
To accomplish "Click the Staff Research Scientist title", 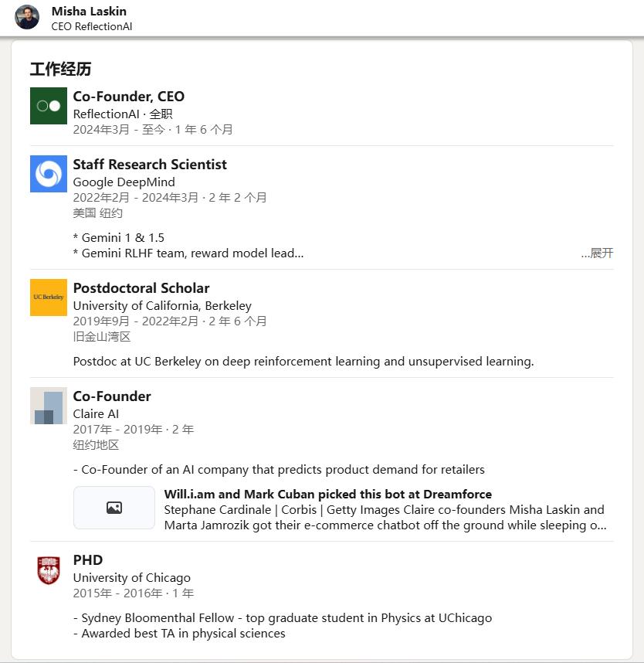I will tap(150, 165).
